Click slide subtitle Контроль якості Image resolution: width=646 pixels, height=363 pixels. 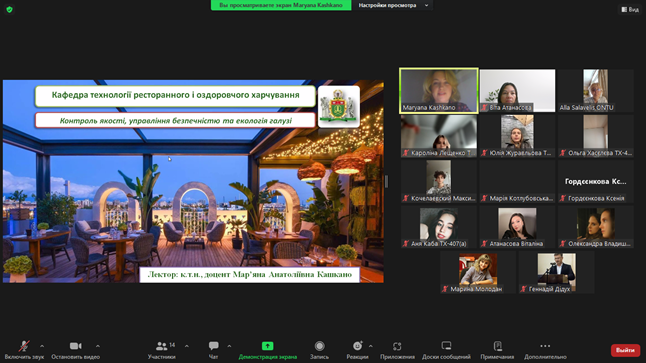(x=176, y=121)
